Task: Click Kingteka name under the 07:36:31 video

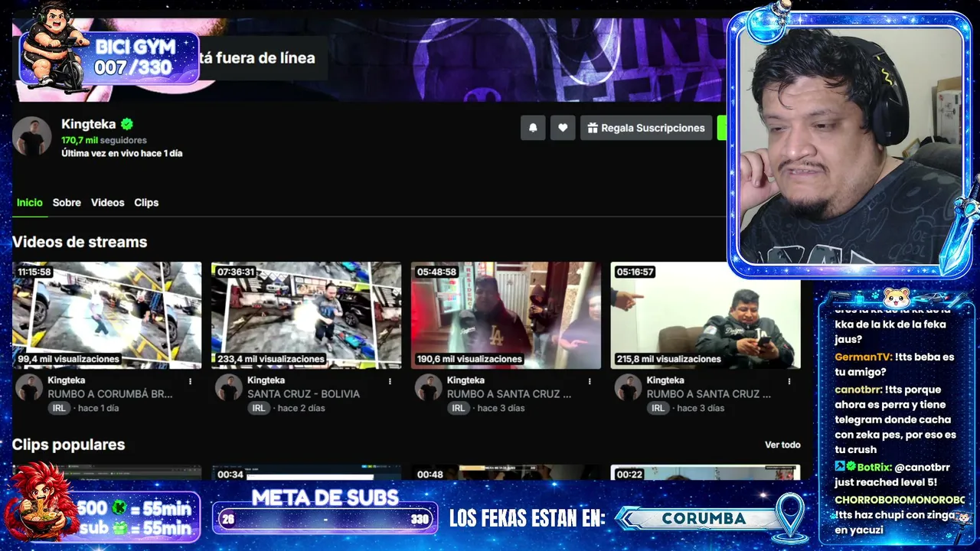Action: point(266,380)
